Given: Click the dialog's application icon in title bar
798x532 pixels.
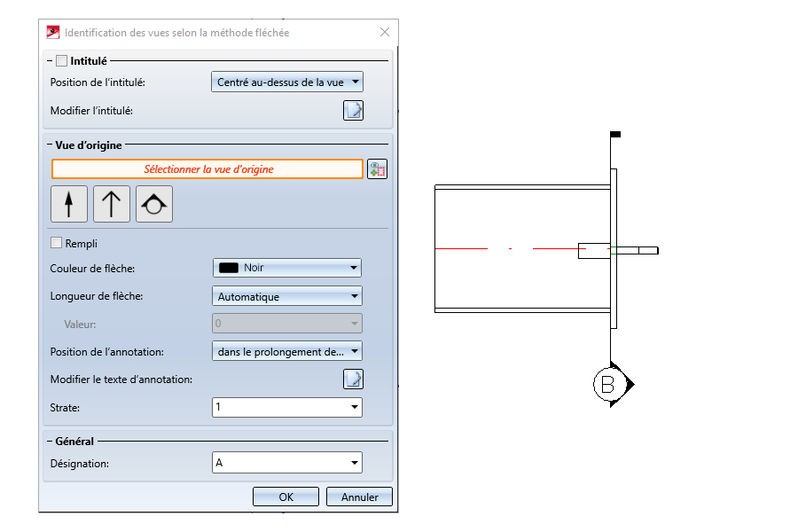Looking at the screenshot, I should 52,32.
